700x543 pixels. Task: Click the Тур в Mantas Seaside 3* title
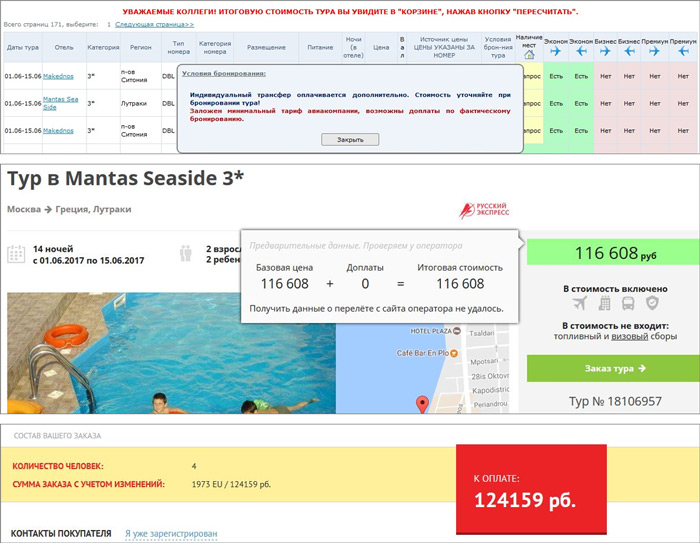(x=125, y=178)
